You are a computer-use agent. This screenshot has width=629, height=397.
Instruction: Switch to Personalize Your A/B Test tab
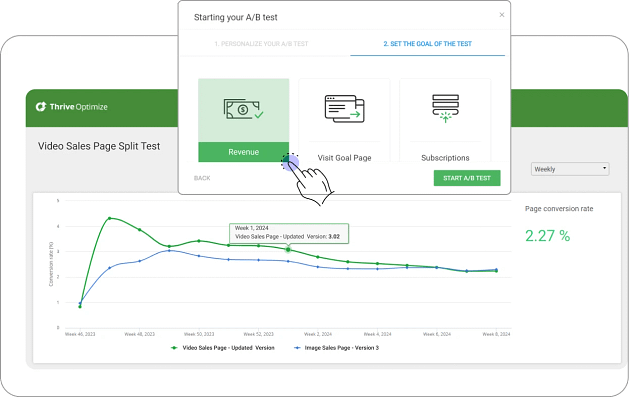(x=261, y=44)
